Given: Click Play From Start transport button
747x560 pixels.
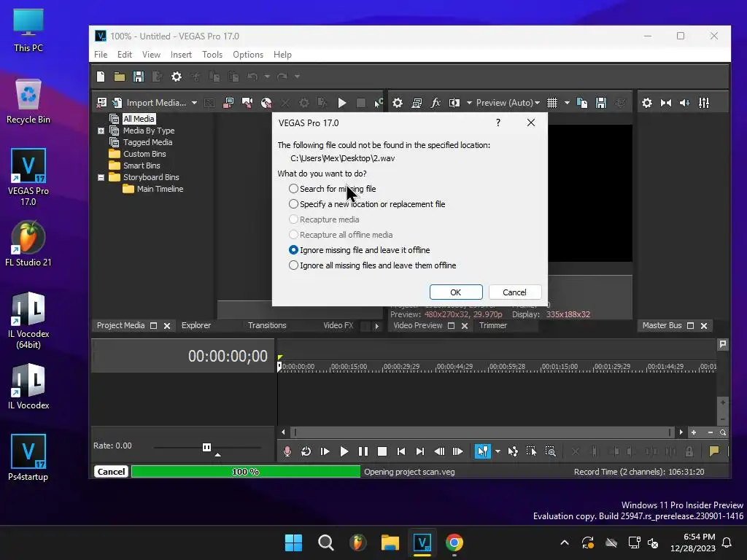Looking at the screenshot, I should pyautogui.click(x=325, y=451).
